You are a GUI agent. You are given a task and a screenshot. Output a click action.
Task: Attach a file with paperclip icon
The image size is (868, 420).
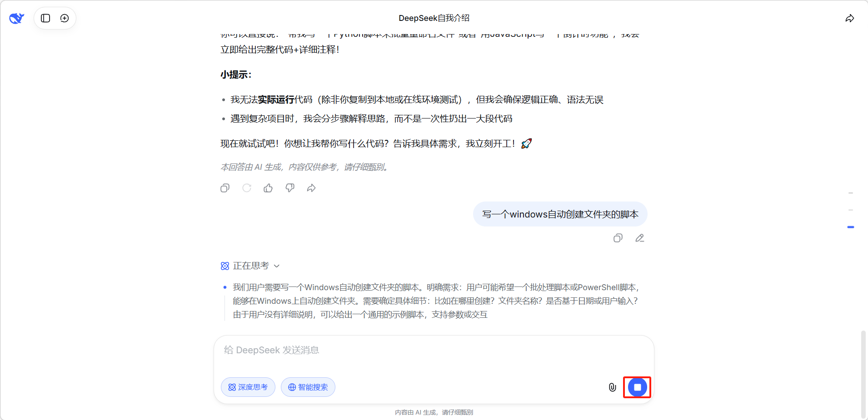click(x=612, y=387)
